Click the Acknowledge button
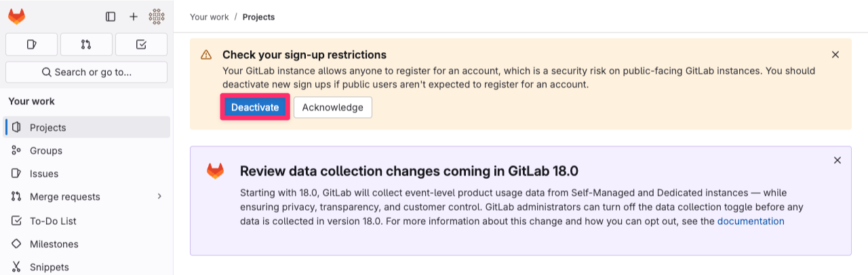868x275 pixels. [x=332, y=107]
